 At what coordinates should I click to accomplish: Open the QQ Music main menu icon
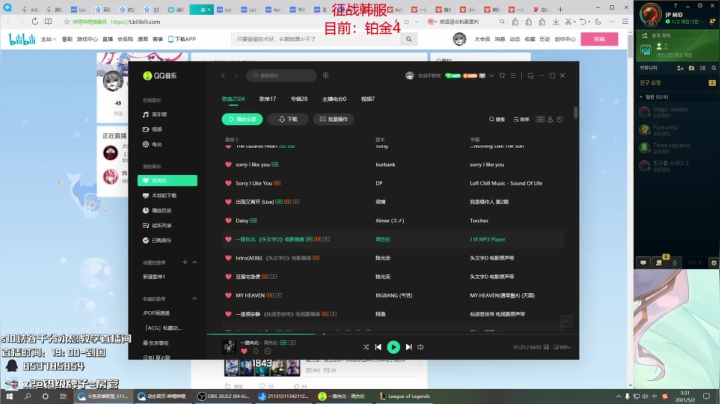(513, 76)
